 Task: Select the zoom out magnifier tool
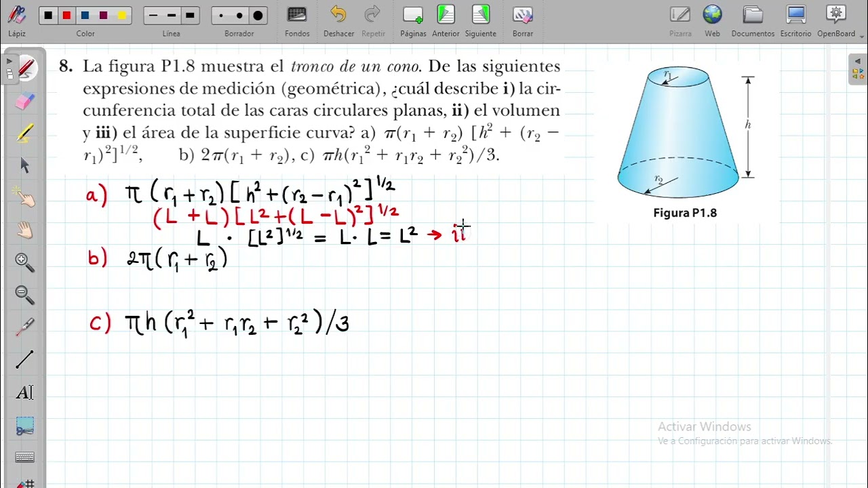(x=24, y=294)
